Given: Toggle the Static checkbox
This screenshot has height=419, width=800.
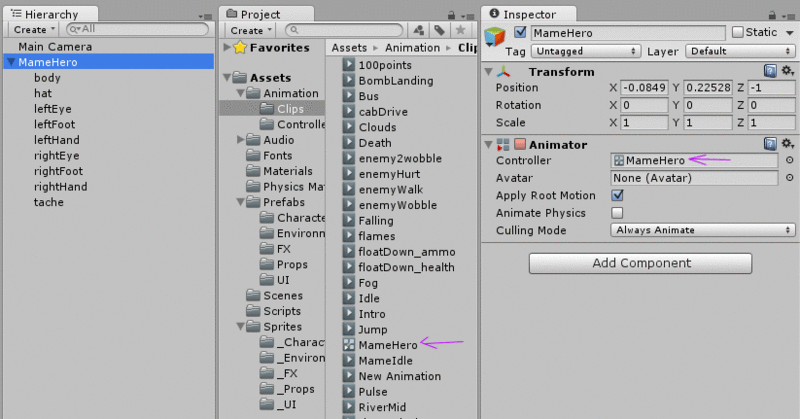Looking at the screenshot, I should click(738, 32).
